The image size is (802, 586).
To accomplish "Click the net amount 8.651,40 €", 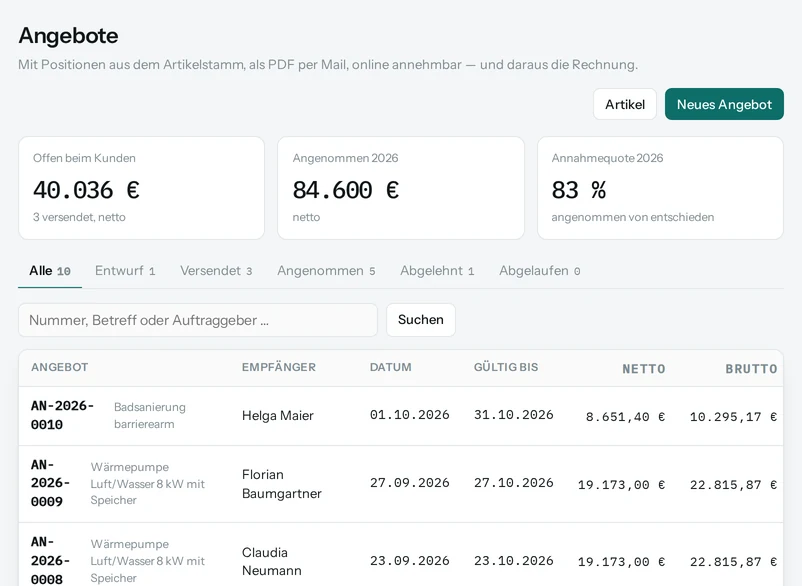I will coord(625,417).
